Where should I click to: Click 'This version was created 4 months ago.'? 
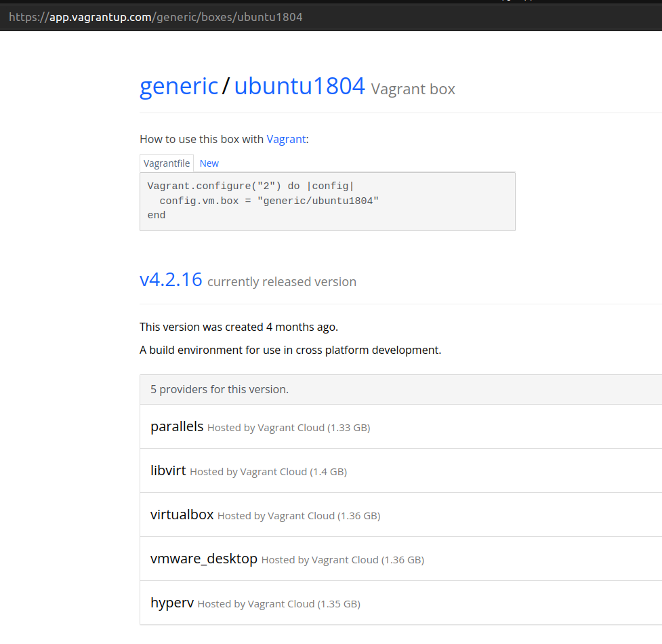click(x=239, y=327)
